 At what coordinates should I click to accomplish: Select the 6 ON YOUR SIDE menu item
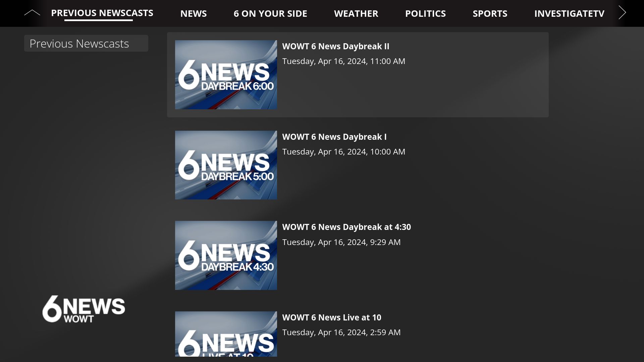(270, 13)
